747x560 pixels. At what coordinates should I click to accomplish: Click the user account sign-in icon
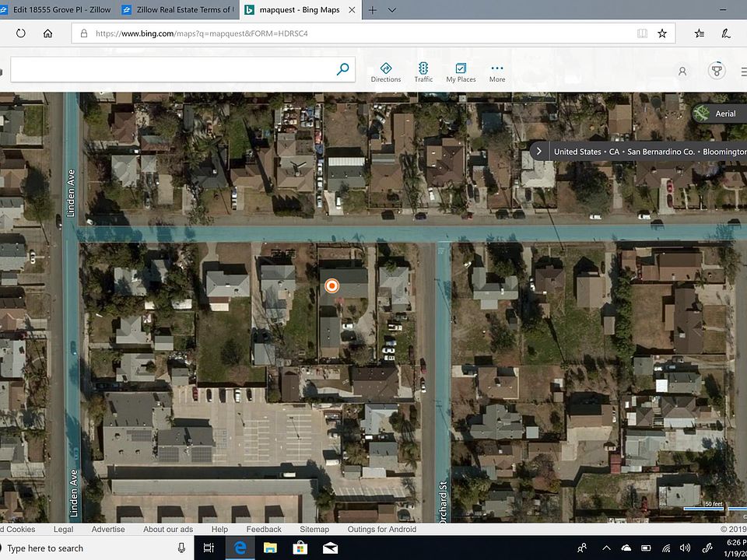(682, 71)
